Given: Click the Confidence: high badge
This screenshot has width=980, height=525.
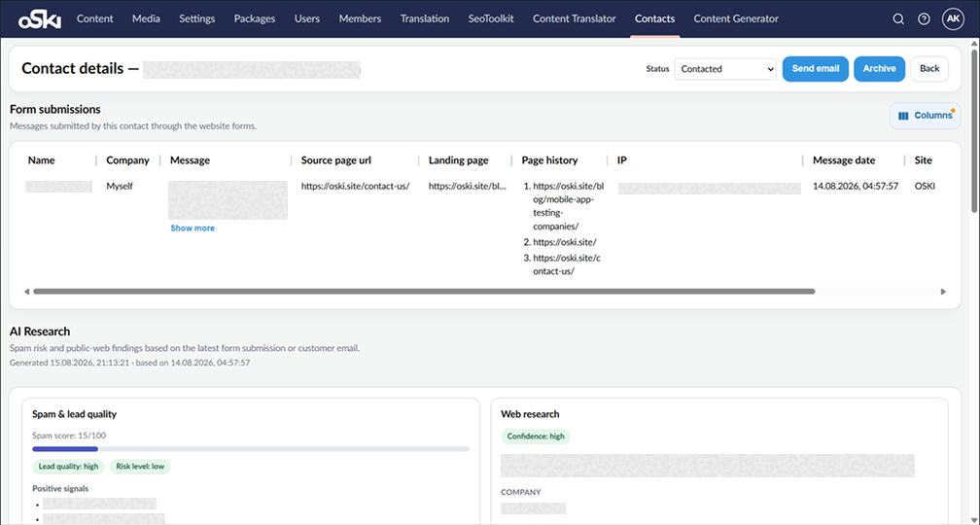Looking at the screenshot, I should point(536,437).
